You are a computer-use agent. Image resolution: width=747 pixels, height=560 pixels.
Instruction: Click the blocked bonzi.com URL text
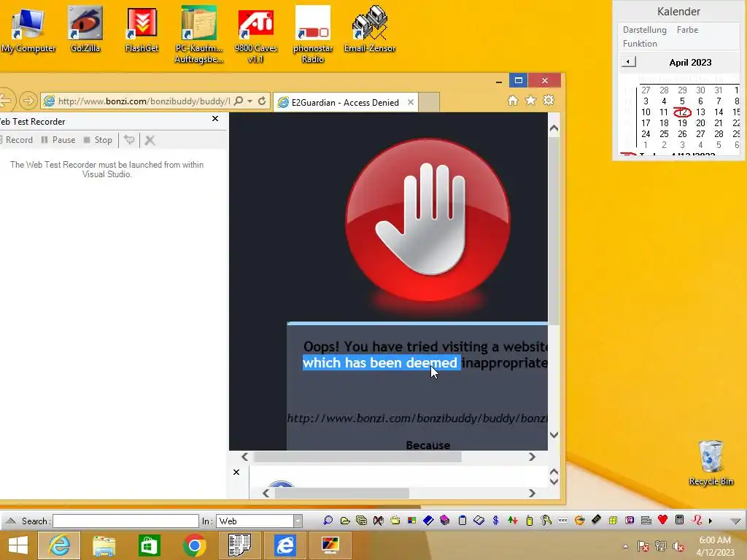(417, 418)
